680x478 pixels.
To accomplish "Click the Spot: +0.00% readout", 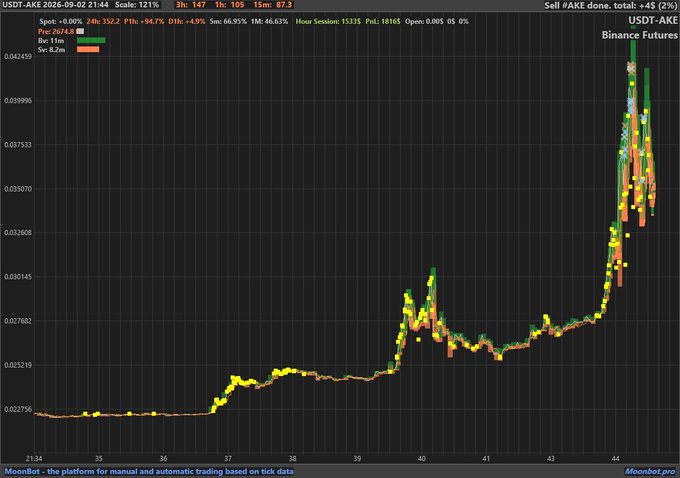I will coord(61,21).
